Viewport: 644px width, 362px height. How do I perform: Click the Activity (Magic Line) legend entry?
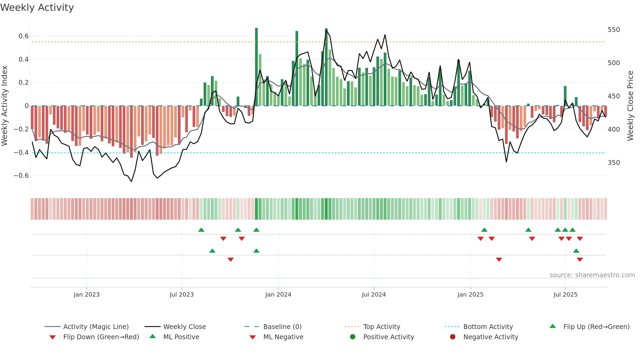click(x=87, y=327)
